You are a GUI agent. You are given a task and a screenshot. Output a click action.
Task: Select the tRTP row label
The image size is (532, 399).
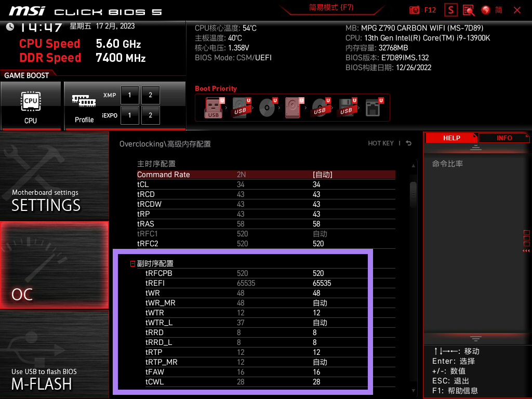tap(154, 352)
